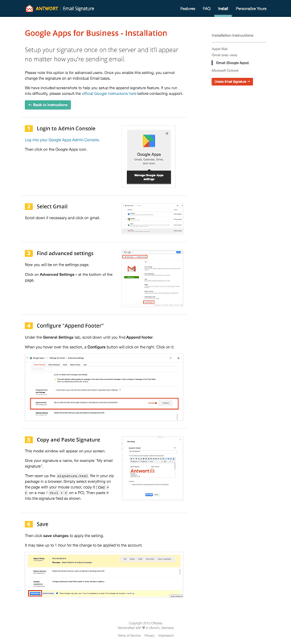Click the Create Email Signature button
This screenshot has height=644, width=291.
(x=232, y=82)
